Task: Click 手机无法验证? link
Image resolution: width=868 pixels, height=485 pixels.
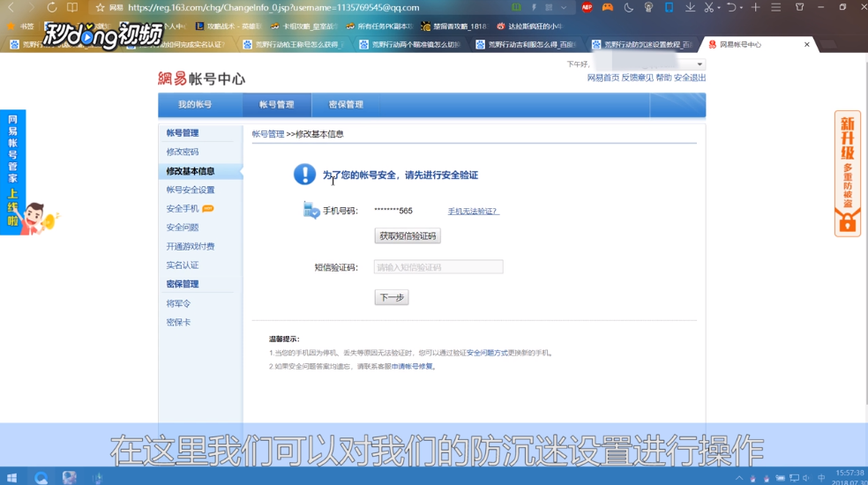Action: (474, 211)
